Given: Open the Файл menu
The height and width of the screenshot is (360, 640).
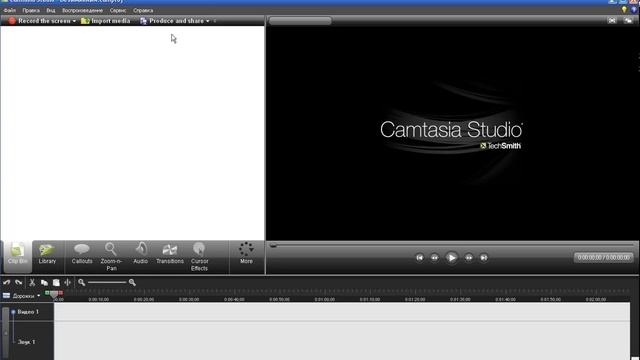Looking at the screenshot, I should [x=10, y=11].
